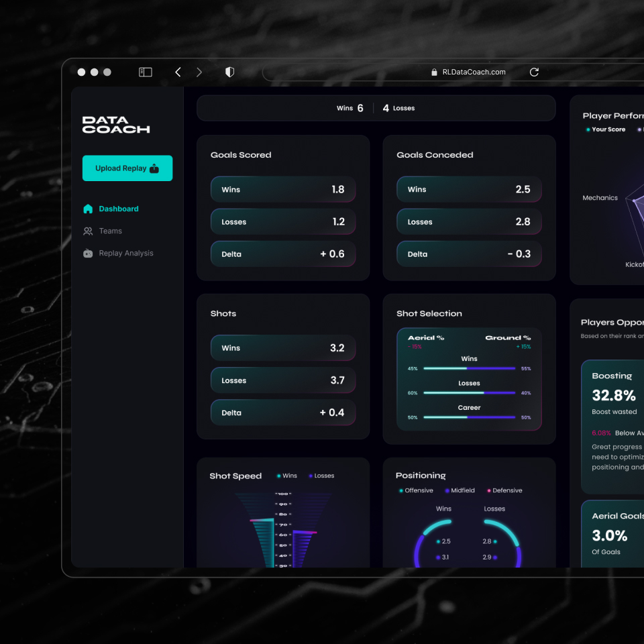Click the page reload icon

(x=534, y=72)
